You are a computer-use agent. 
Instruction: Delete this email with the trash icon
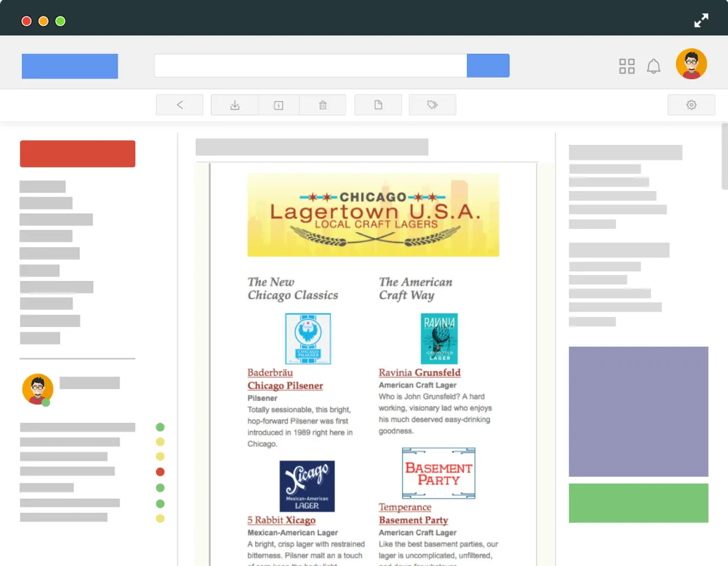pos(322,105)
